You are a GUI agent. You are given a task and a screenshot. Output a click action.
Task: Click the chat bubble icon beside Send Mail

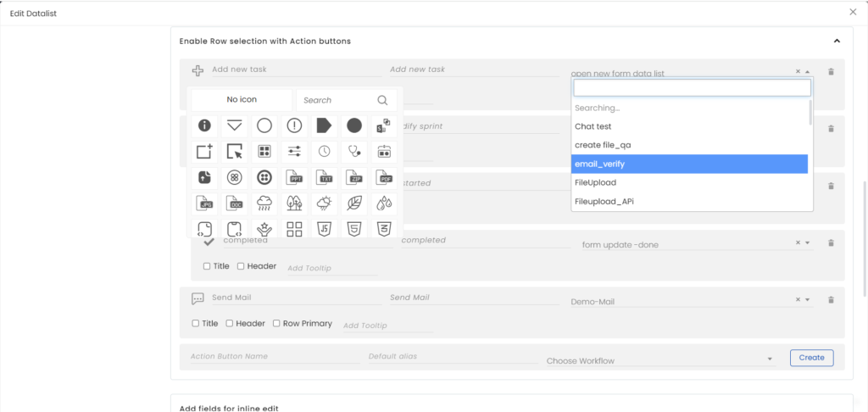click(x=198, y=298)
